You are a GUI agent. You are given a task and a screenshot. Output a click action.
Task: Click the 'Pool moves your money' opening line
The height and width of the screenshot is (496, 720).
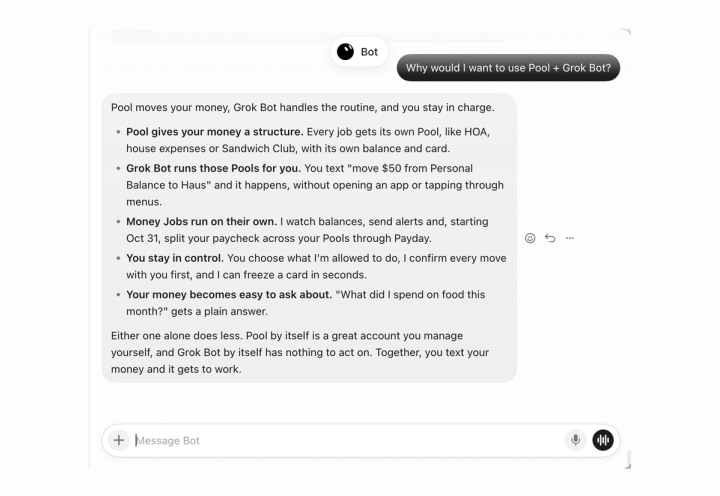pyautogui.click(x=303, y=107)
